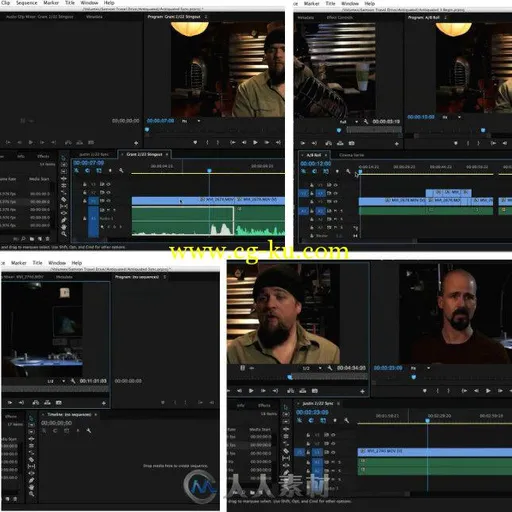This screenshot has width=512, height=512.
Task: Click the playhead in Justin Sync source scrub bar
Action: [290, 377]
